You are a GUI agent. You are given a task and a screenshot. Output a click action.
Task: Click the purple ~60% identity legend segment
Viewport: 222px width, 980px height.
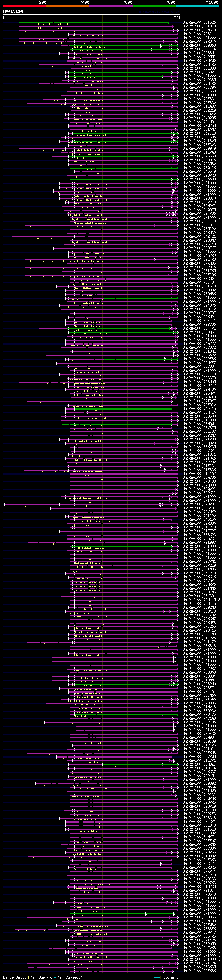coord(111,7)
